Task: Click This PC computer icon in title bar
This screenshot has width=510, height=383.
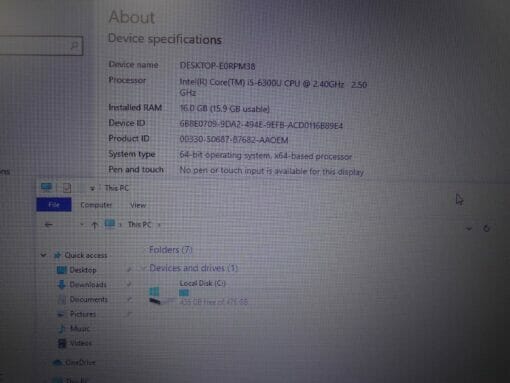Action: (x=46, y=187)
